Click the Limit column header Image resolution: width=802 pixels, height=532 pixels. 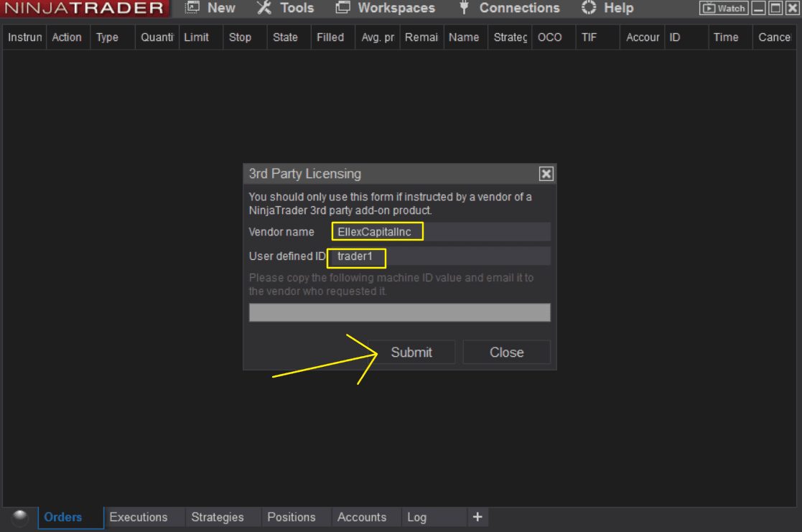pos(201,37)
